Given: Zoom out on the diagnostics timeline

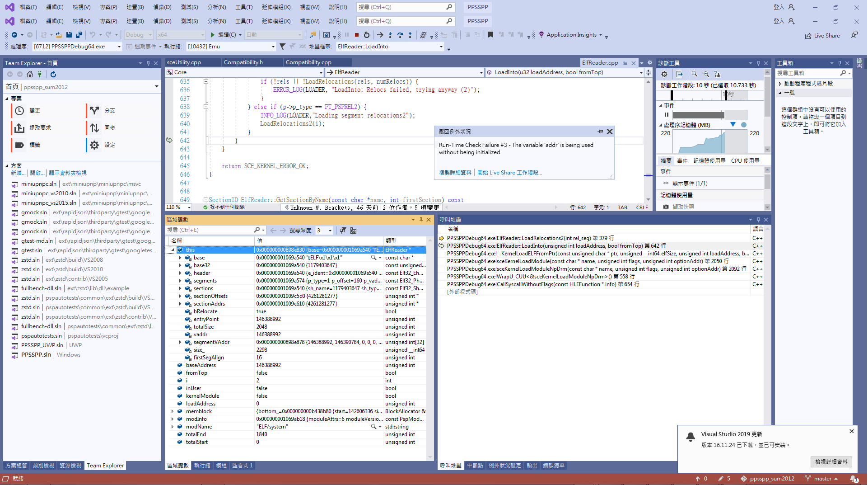Looking at the screenshot, I should [706, 74].
